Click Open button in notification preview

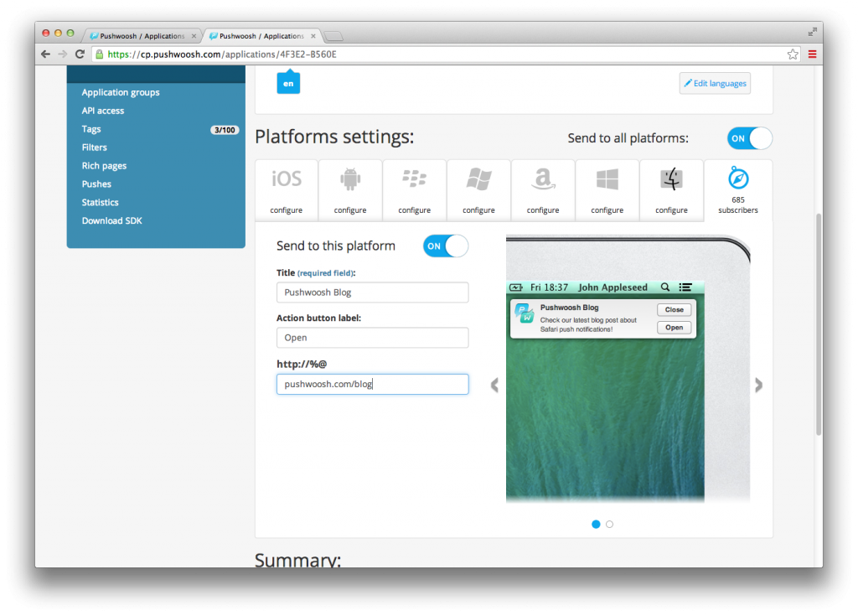pyautogui.click(x=675, y=328)
